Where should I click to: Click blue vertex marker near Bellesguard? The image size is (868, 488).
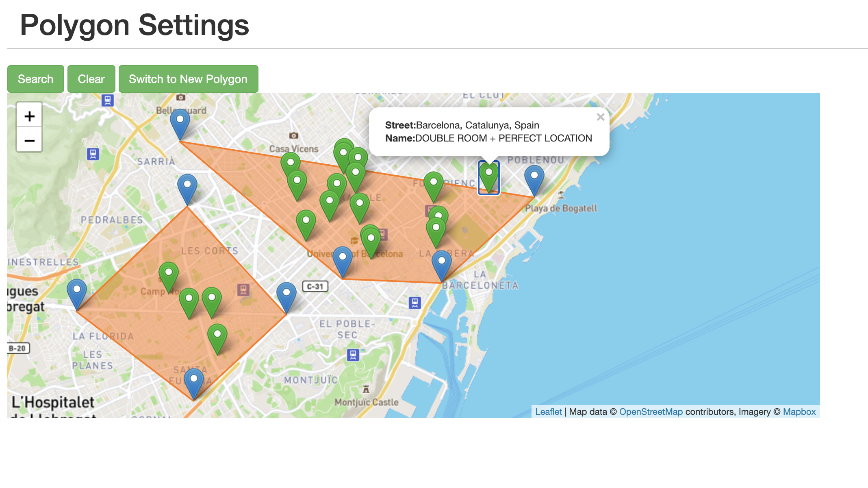pyautogui.click(x=180, y=123)
